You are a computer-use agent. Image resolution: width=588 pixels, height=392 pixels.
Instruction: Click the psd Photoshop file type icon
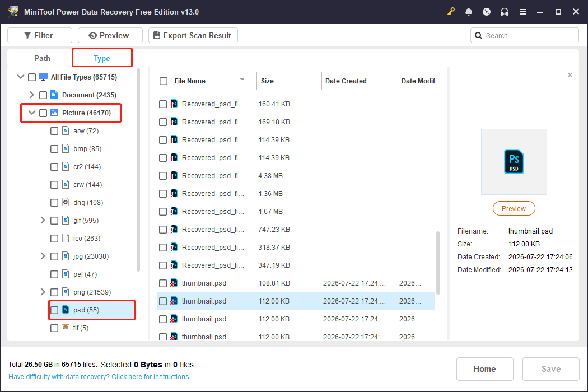pyautogui.click(x=66, y=310)
